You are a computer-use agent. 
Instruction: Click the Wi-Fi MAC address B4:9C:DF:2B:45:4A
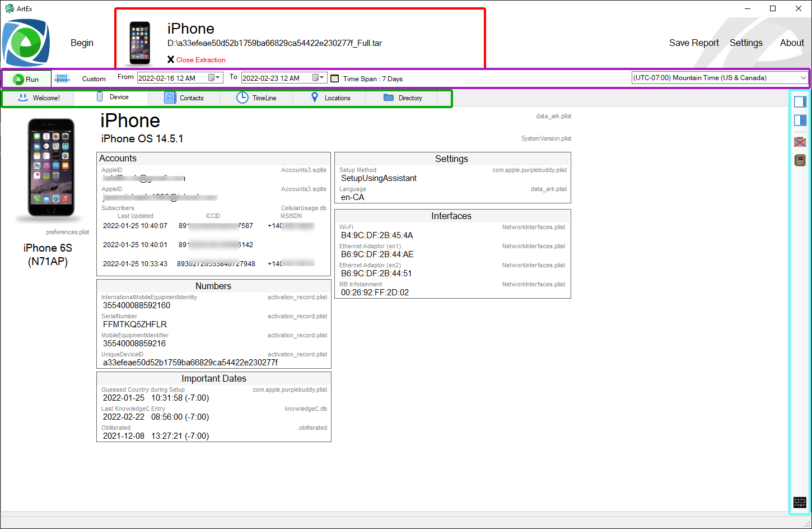(x=377, y=235)
